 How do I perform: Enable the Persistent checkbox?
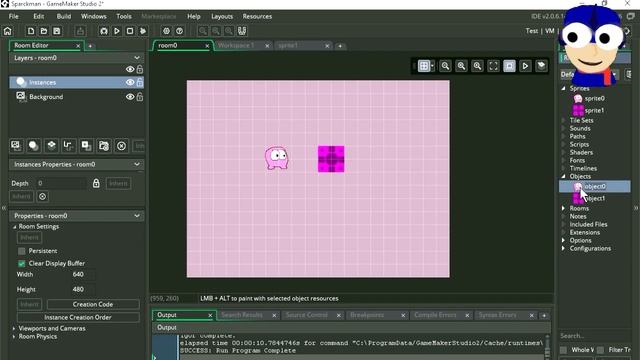pyautogui.click(x=22, y=251)
